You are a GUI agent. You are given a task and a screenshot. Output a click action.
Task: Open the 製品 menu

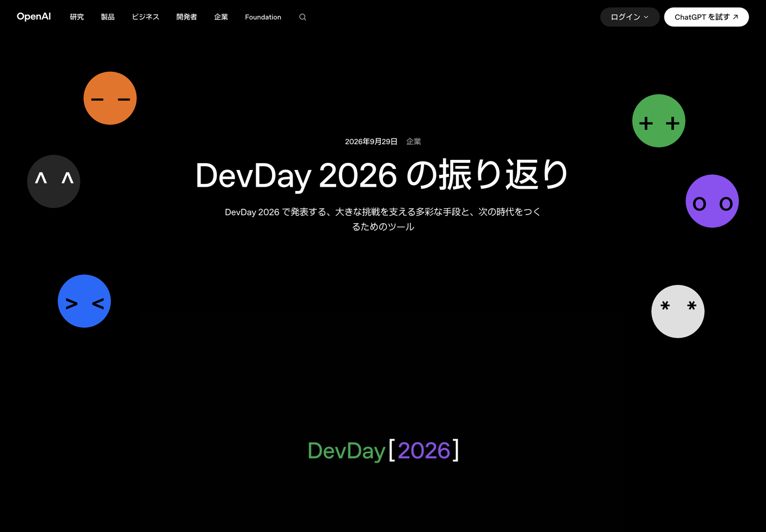pyautogui.click(x=108, y=17)
